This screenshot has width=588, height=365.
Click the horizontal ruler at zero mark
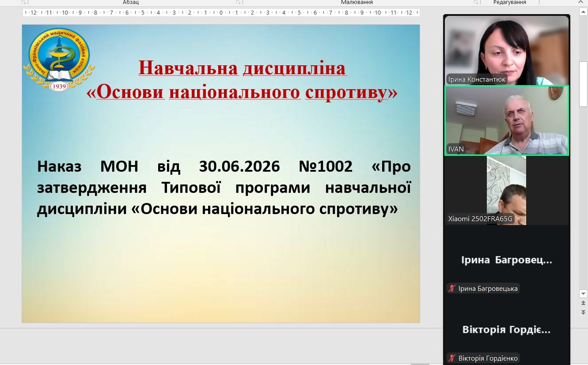point(221,13)
